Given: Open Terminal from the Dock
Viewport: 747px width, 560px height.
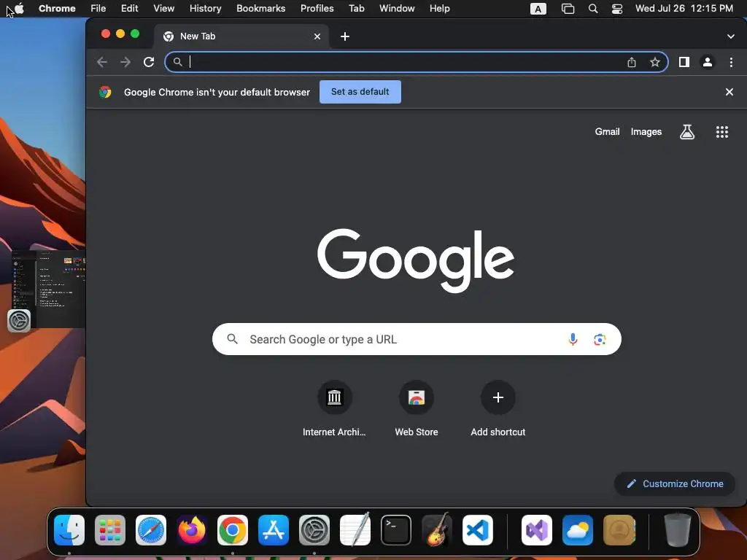Looking at the screenshot, I should click(x=396, y=530).
